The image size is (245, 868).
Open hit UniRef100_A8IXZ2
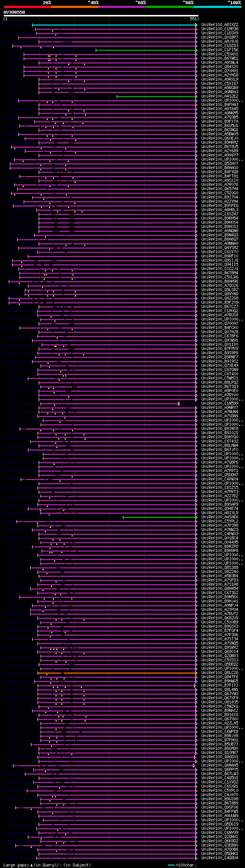(x=220, y=25)
